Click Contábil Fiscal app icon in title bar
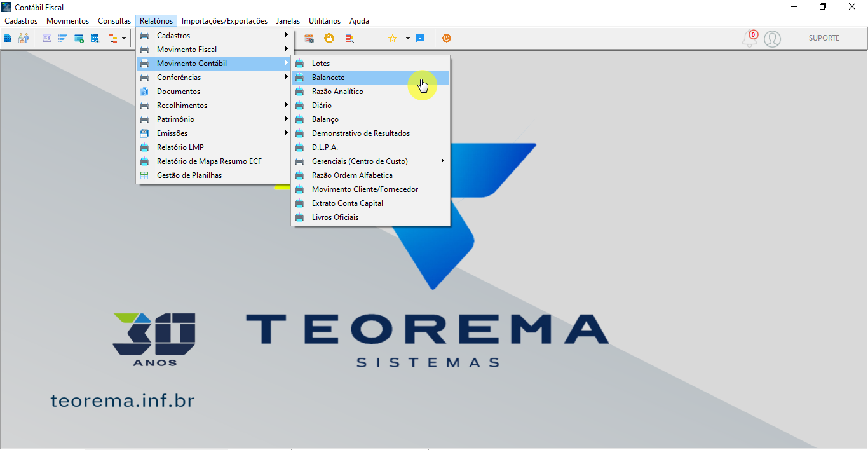Viewport: 868px width, 450px height. [x=7, y=7]
